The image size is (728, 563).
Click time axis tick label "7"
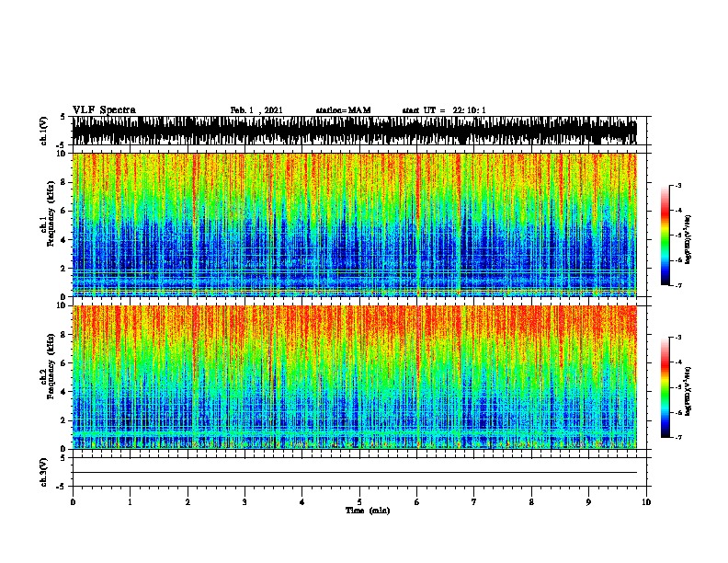[474, 501]
